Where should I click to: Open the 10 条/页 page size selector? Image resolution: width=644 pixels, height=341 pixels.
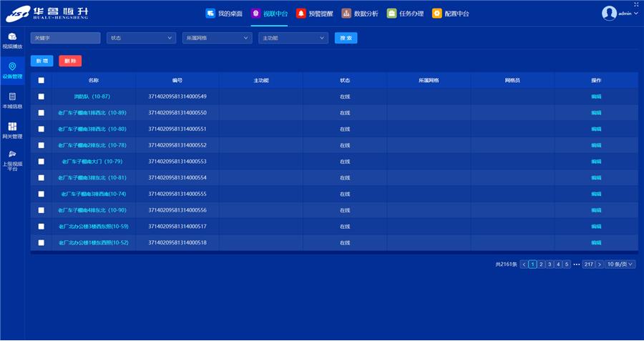(620, 264)
